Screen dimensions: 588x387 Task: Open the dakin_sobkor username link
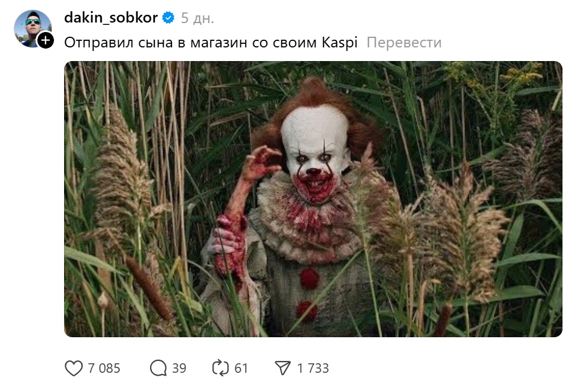tap(111, 18)
